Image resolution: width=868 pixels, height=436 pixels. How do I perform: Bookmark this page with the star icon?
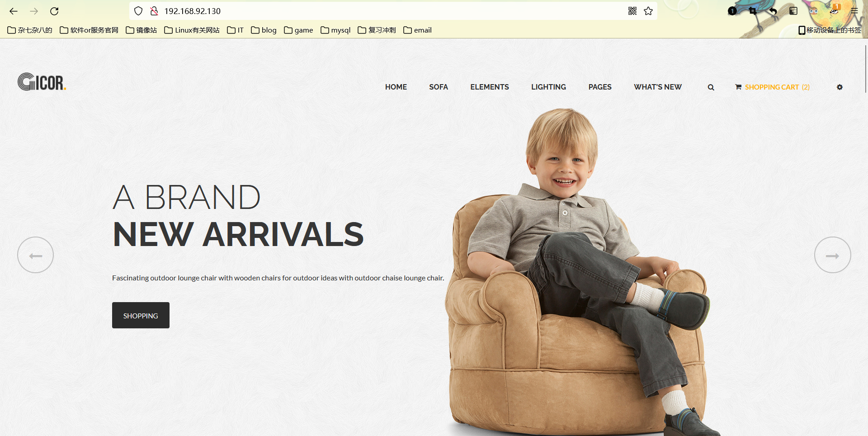click(648, 11)
